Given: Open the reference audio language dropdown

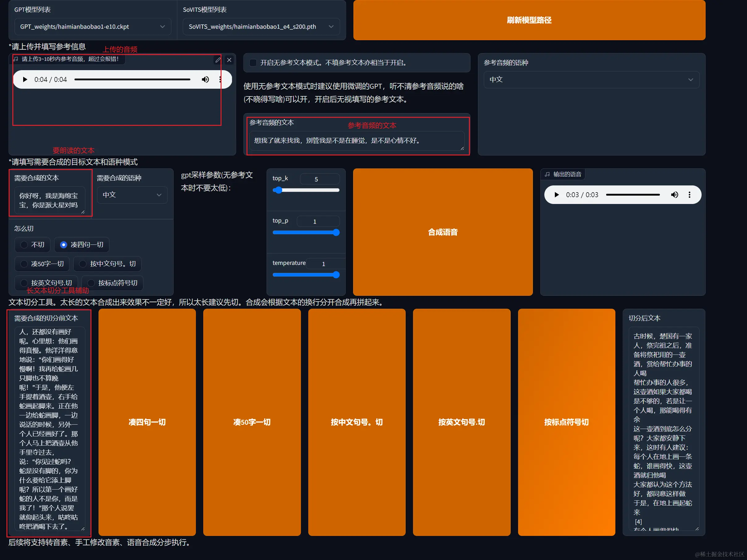Looking at the screenshot, I should coord(591,80).
